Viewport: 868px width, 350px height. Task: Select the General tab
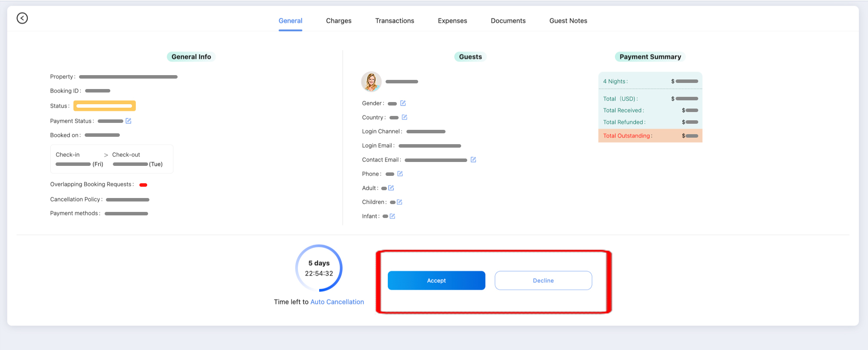(x=290, y=21)
